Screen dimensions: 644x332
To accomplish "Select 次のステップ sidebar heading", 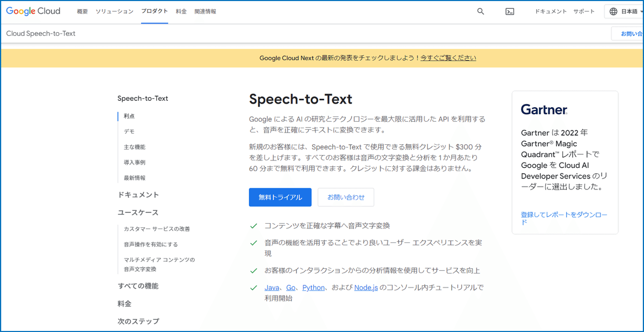I will pos(138,321).
